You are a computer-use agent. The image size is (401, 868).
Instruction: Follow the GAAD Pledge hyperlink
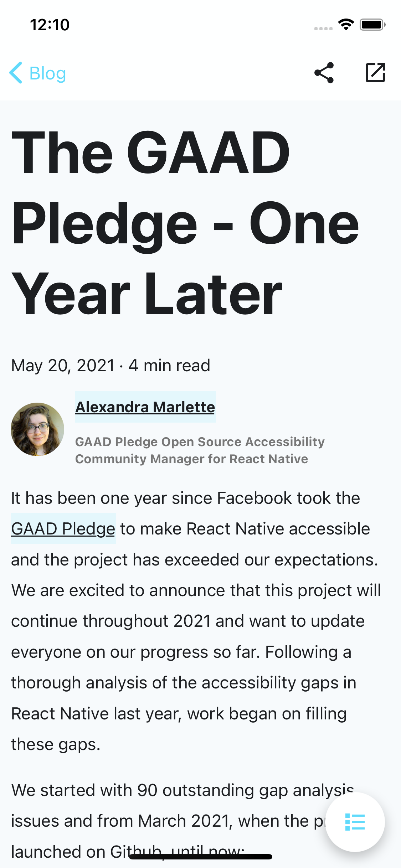point(63,528)
